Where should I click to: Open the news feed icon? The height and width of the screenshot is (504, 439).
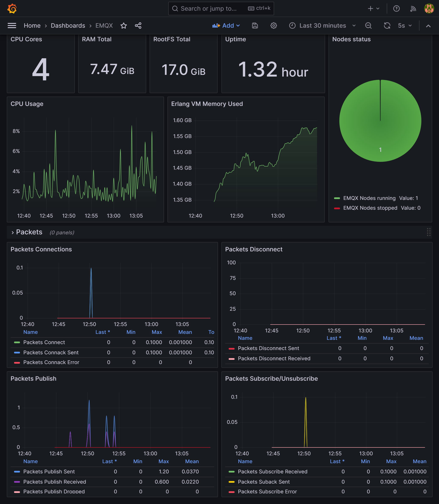click(413, 9)
